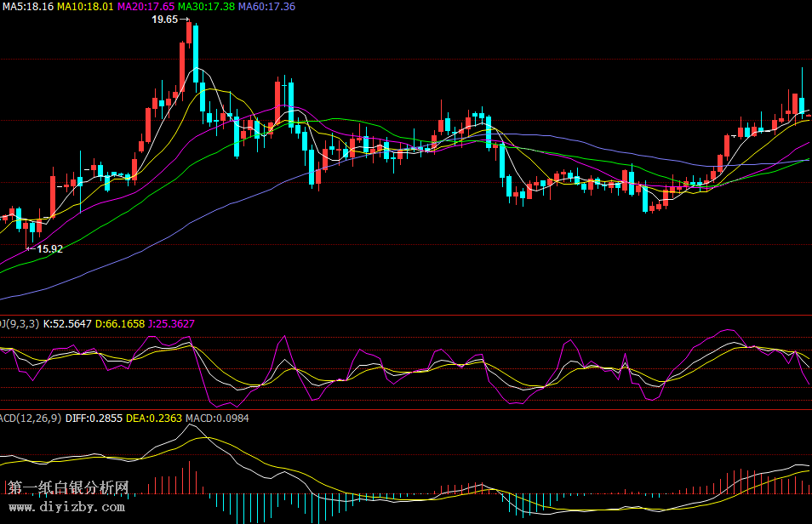This screenshot has width=812, height=524.
Task: Select the magenta J:25.3627 value label
Action: (171, 323)
